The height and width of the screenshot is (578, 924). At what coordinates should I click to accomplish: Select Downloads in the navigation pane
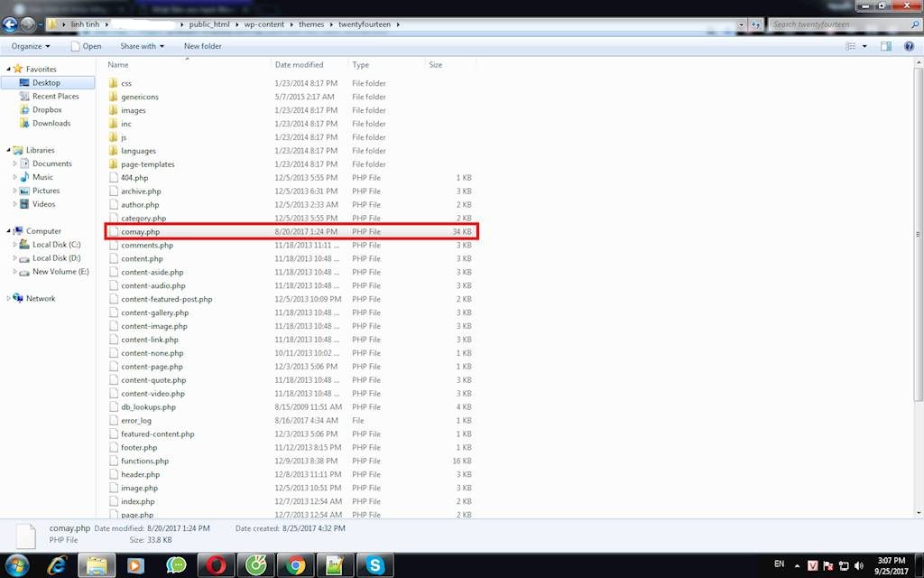click(51, 123)
